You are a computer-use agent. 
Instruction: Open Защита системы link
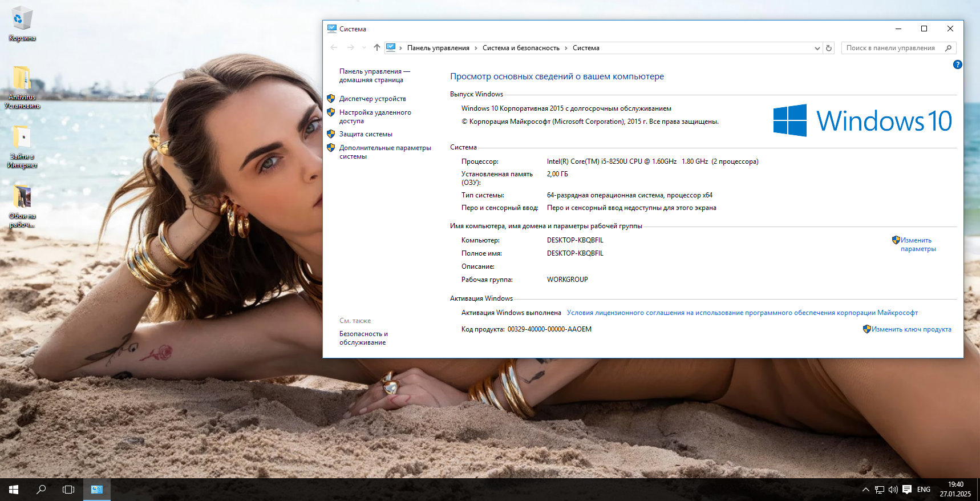(366, 134)
